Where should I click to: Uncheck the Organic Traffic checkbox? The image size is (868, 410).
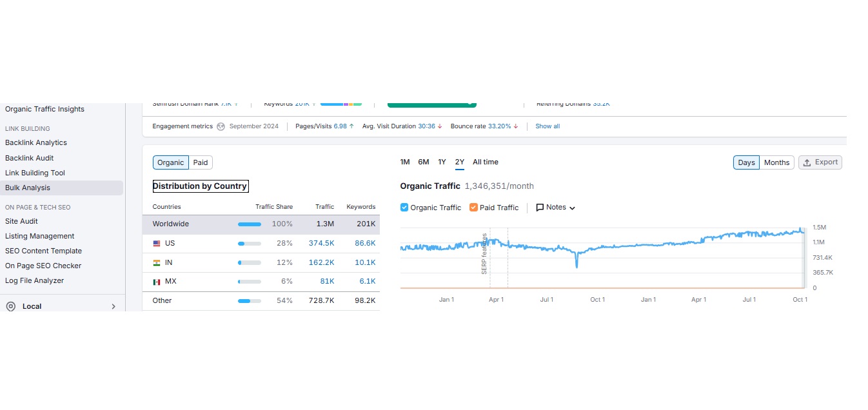tap(404, 208)
